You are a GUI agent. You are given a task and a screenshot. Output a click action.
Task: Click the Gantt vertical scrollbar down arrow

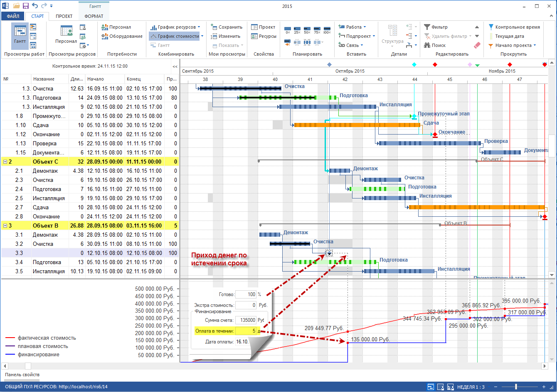click(x=552, y=274)
